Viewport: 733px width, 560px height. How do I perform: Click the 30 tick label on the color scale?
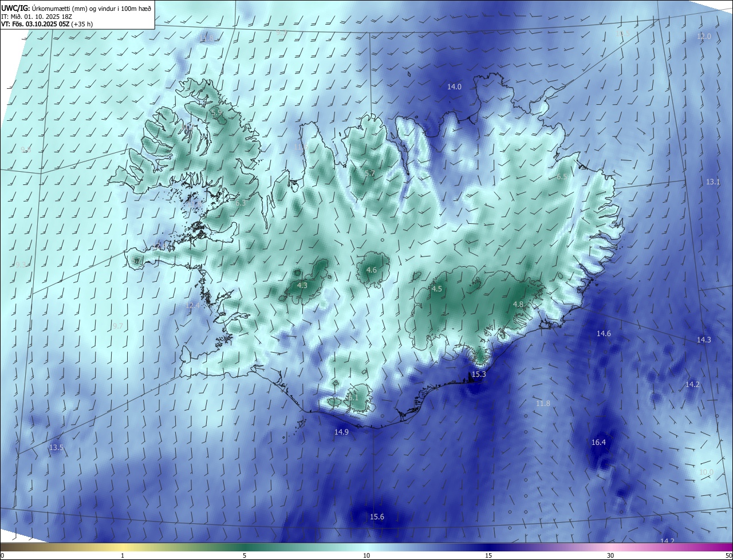click(x=610, y=555)
